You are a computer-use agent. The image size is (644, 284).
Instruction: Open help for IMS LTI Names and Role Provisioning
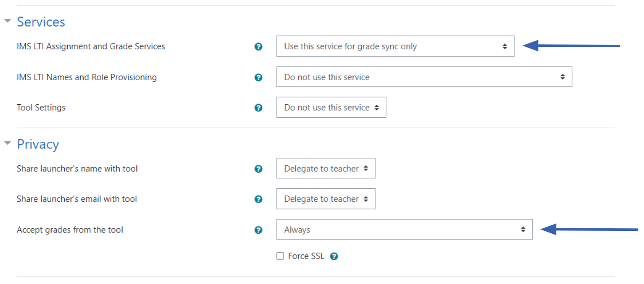tap(259, 78)
